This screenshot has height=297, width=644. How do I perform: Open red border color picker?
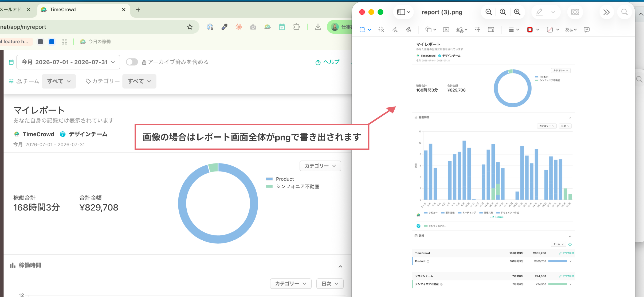pyautogui.click(x=533, y=30)
